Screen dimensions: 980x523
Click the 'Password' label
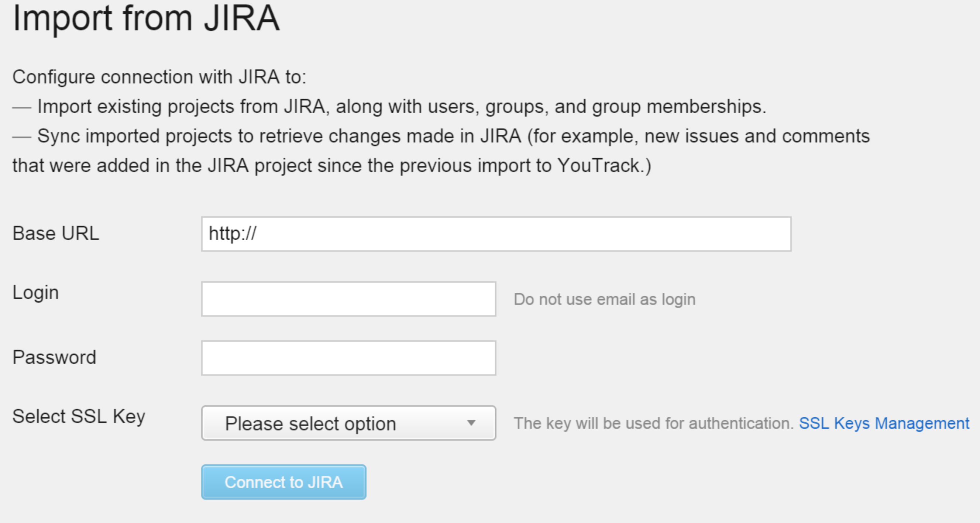tap(54, 358)
